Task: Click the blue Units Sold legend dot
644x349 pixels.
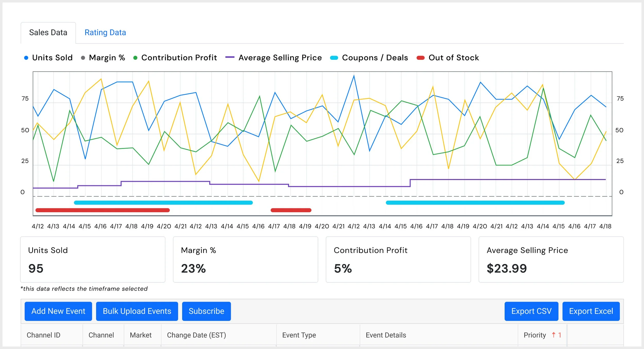Action: coord(26,58)
